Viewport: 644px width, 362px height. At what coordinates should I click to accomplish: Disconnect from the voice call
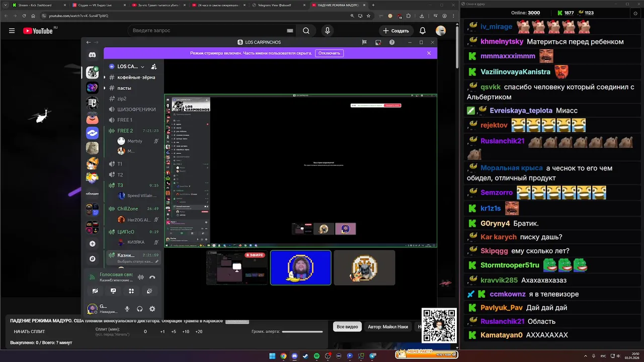152,277
